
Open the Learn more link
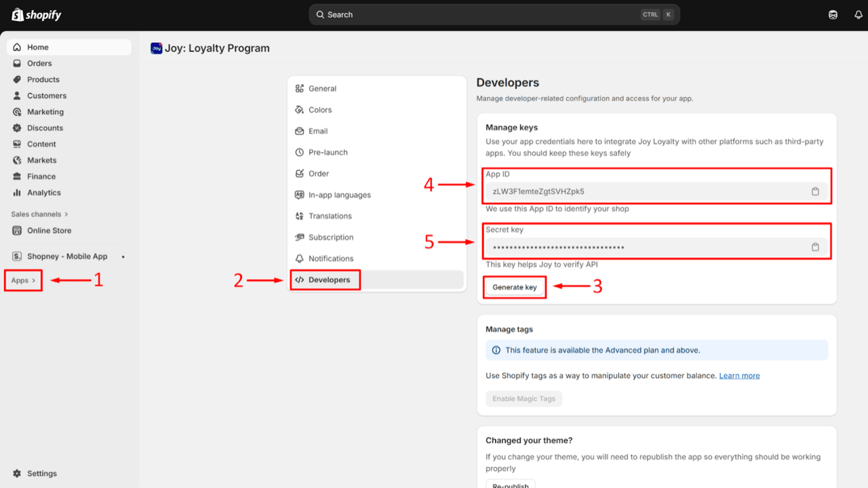(739, 376)
